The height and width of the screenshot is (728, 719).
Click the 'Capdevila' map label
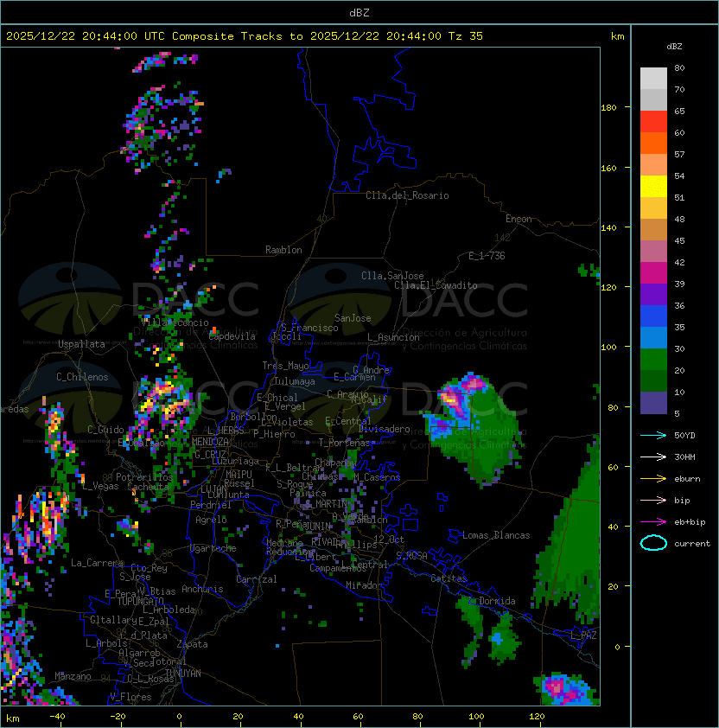(x=232, y=336)
